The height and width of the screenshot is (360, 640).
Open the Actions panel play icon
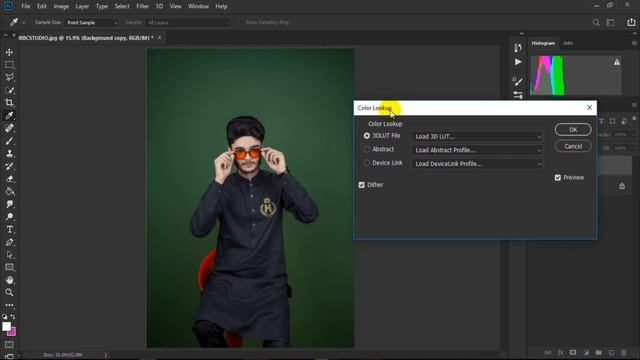[518, 62]
